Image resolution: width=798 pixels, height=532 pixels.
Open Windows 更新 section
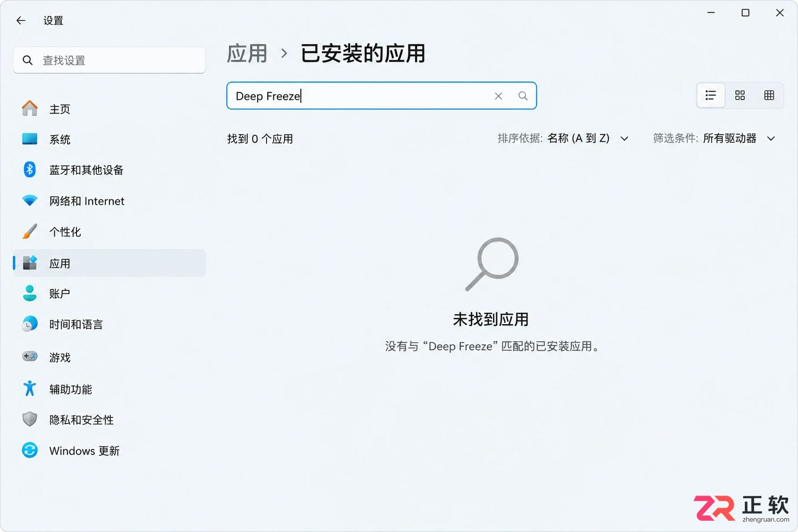(x=109, y=451)
